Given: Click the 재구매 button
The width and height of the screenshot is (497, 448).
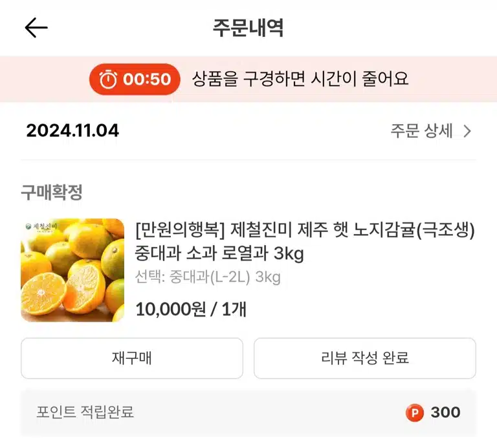Looking at the screenshot, I should (132, 358).
